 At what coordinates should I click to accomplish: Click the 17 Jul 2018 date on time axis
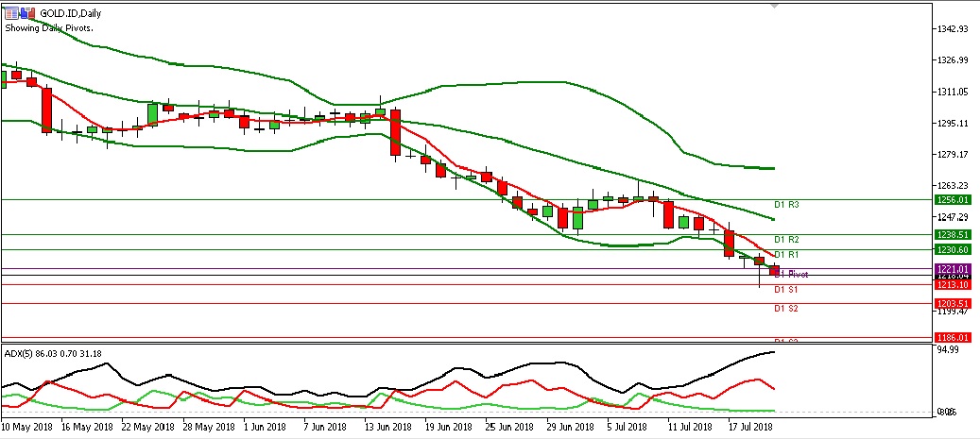(751, 427)
